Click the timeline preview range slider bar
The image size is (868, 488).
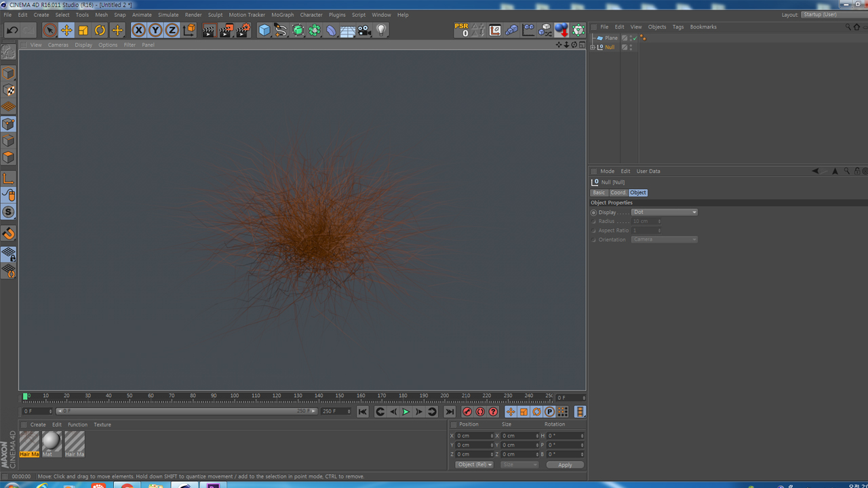[186, 411]
